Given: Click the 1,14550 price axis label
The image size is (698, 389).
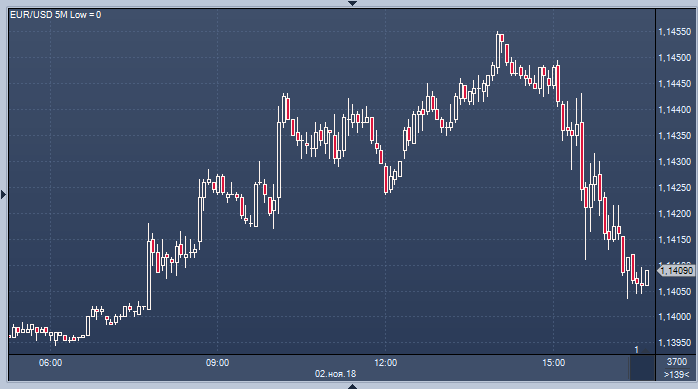Looking at the screenshot, I should pyautogui.click(x=675, y=32).
